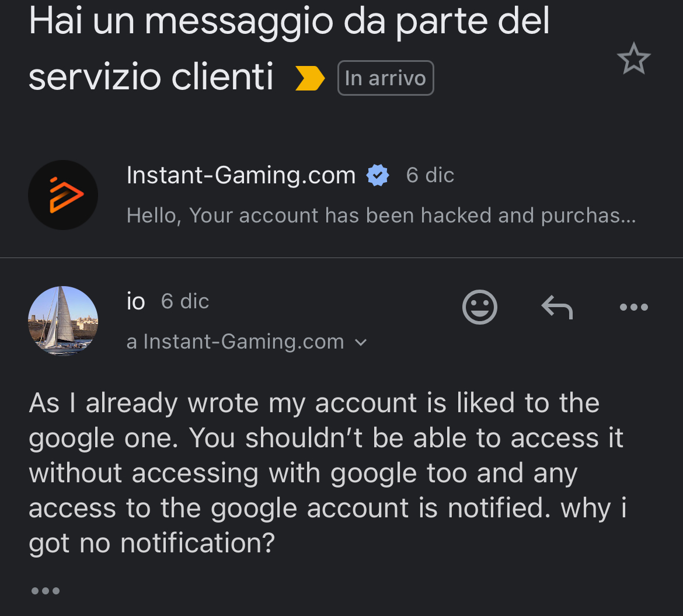Tap the 'a Instant-Gaming.com' recipient line
The width and height of the screenshot is (683, 616).
(235, 342)
